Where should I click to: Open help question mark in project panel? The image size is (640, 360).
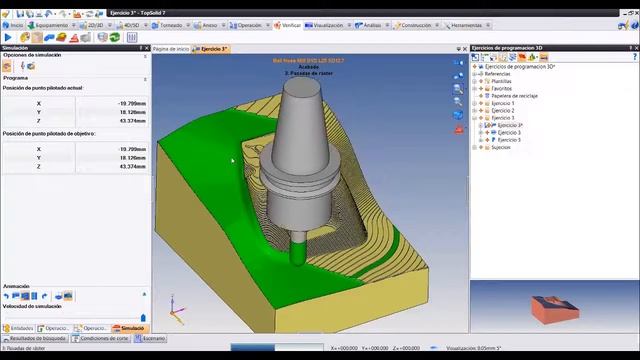click(635, 57)
